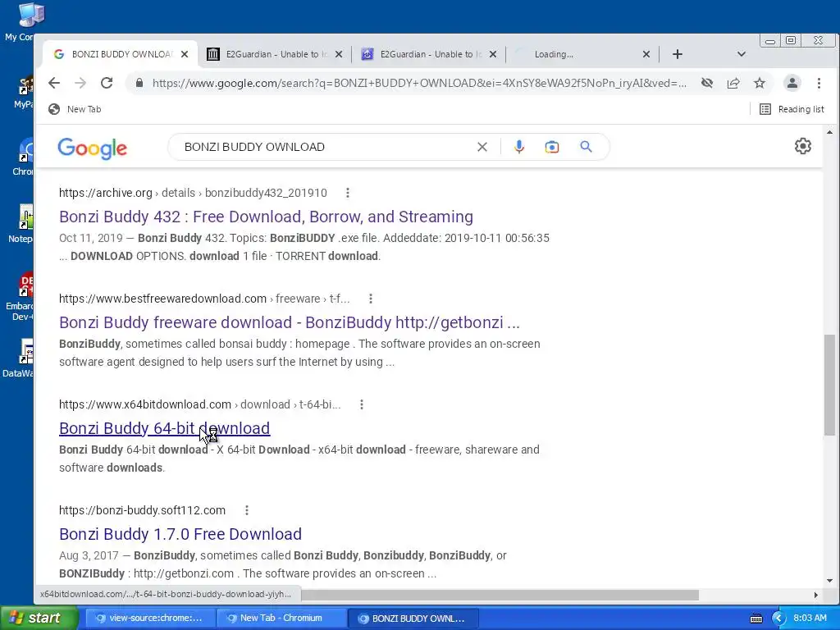Open options menu for archive.org result
Image resolution: width=840 pixels, height=630 pixels.
pos(348,193)
